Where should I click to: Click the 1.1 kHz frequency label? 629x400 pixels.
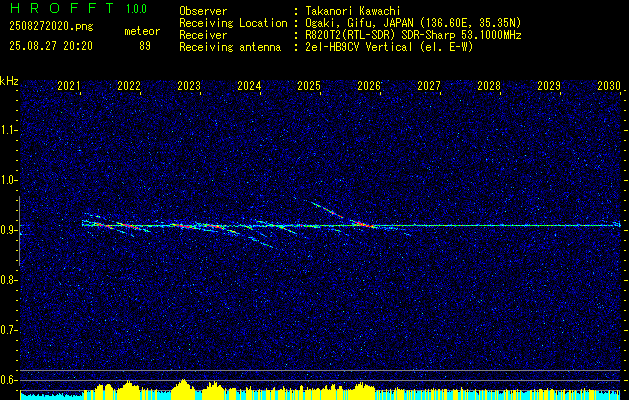click(9, 130)
